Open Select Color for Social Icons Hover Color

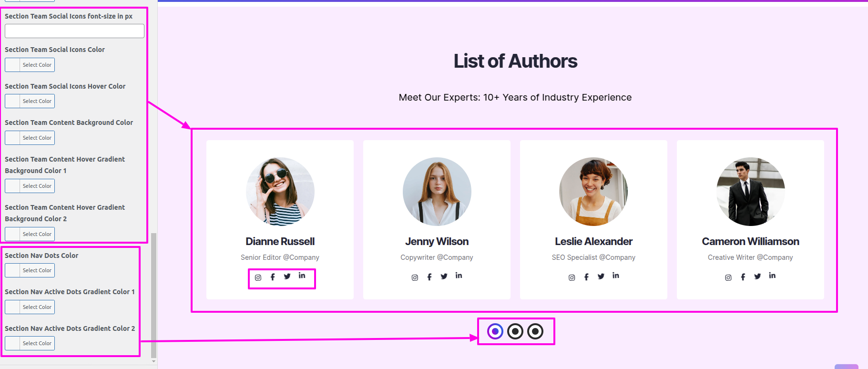37,101
